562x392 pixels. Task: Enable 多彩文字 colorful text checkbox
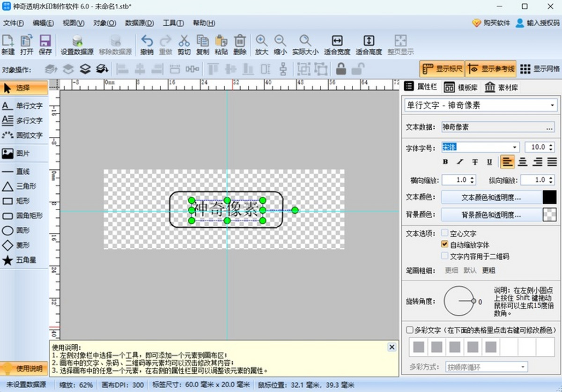pos(410,330)
